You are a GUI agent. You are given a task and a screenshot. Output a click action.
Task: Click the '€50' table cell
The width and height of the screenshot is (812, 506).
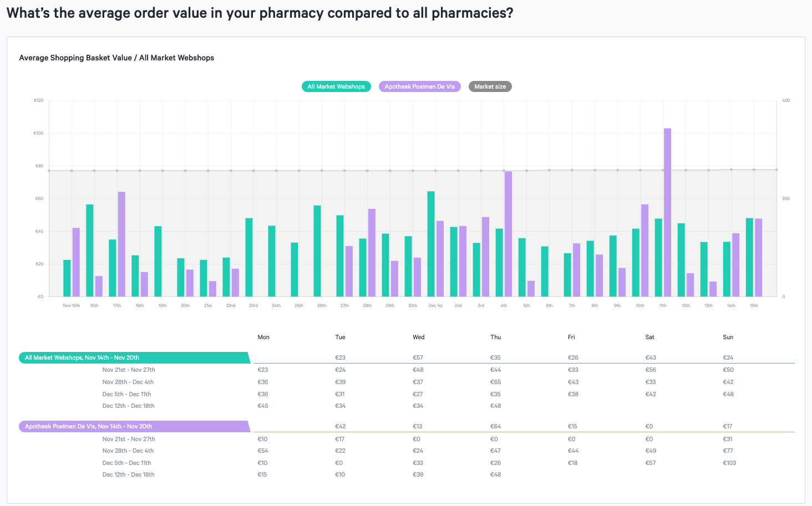click(x=728, y=370)
